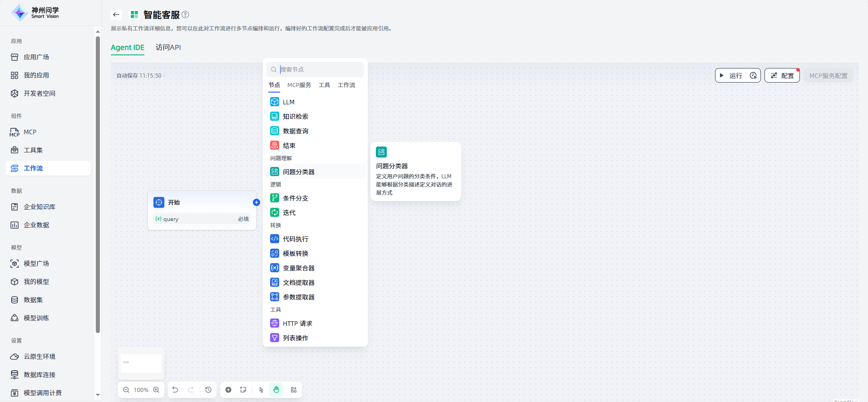This screenshot has width=868, height=402.
Task: Click the add note icon
Action: point(243,390)
